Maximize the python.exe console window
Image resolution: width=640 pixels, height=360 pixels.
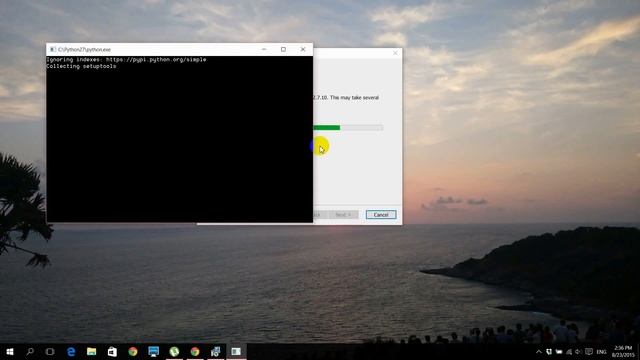(x=283, y=49)
